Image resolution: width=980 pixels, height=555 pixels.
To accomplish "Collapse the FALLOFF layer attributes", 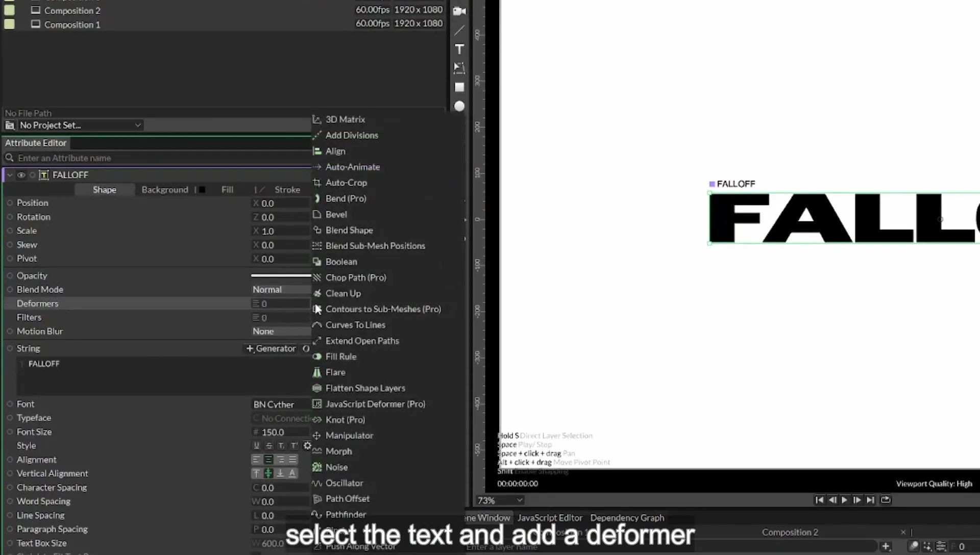I will coord(10,175).
